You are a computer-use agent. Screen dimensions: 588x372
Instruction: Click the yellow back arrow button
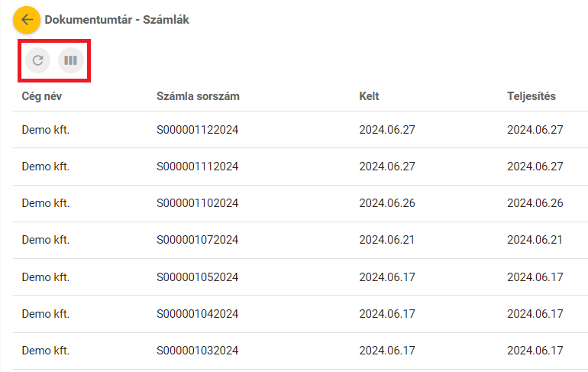pos(27,20)
